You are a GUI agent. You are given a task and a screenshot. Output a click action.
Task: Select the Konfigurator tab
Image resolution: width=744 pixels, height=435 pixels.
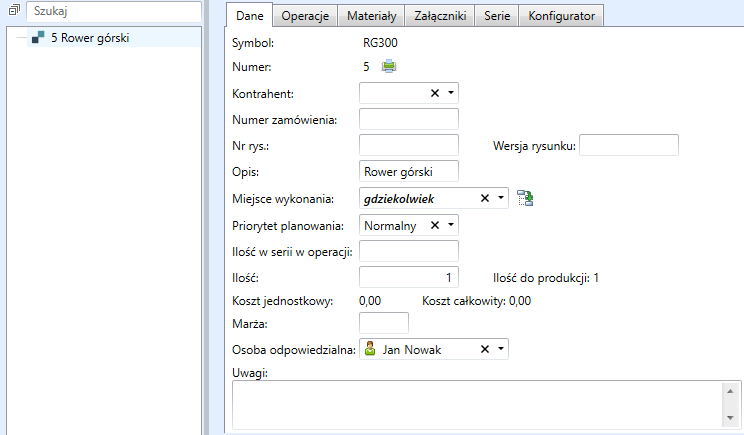[562, 16]
